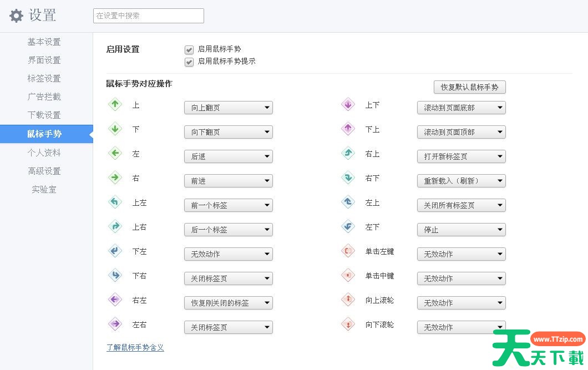This screenshot has width=588, height=370.
Task: Click the 单击左键 mouse icon
Action: 348,251
